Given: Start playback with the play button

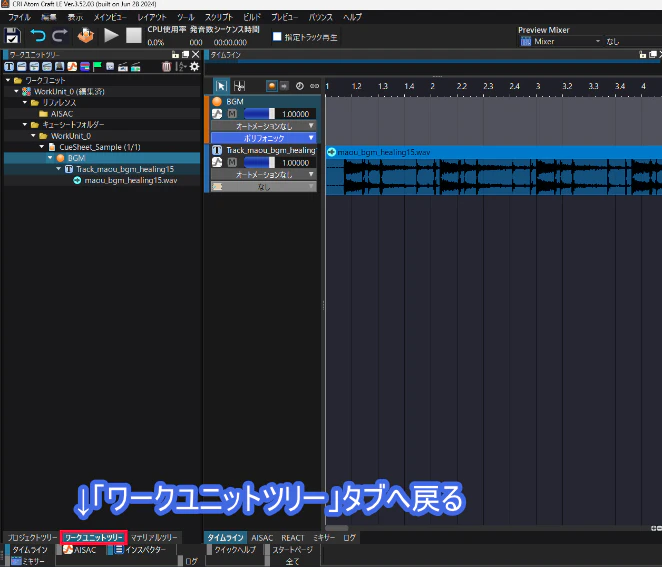Looking at the screenshot, I should [111, 35].
